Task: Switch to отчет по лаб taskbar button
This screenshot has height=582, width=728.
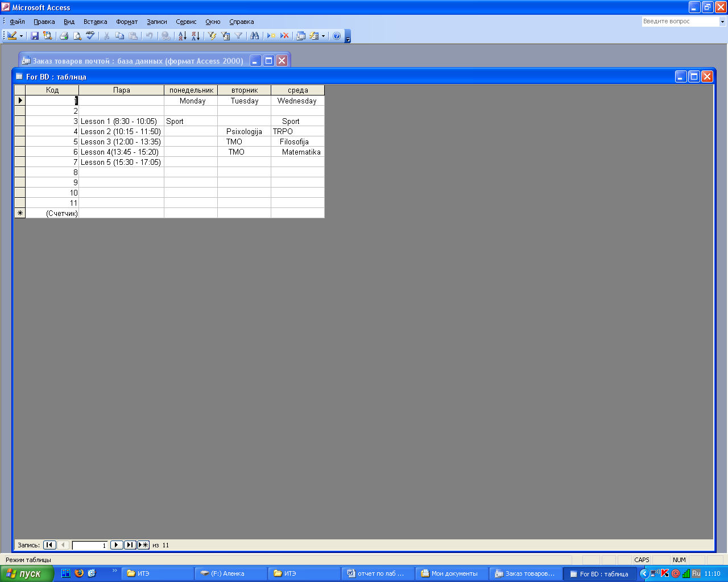Action: point(378,573)
